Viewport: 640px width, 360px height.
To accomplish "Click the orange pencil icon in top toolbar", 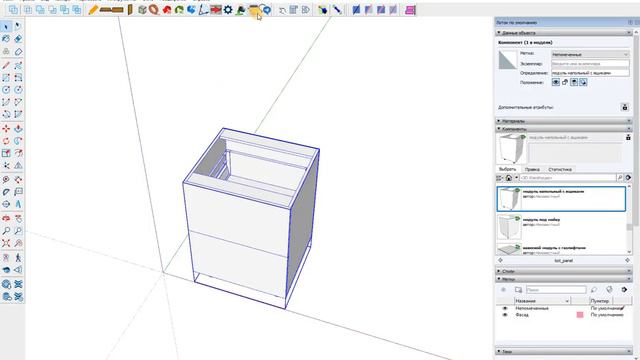I will tap(93, 10).
